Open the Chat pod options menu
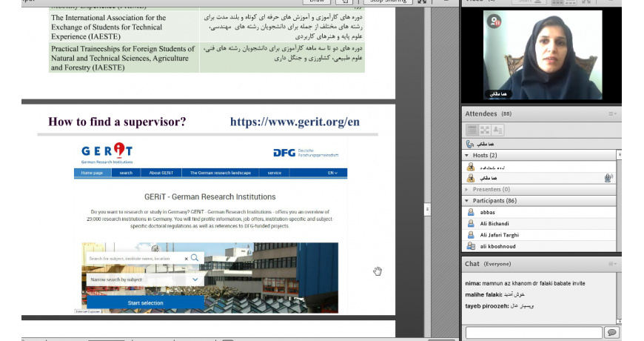644x341 pixels. tap(612, 264)
